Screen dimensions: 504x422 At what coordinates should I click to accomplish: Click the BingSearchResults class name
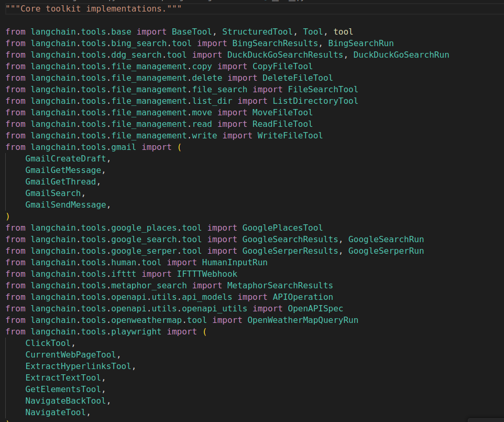(275, 44)
